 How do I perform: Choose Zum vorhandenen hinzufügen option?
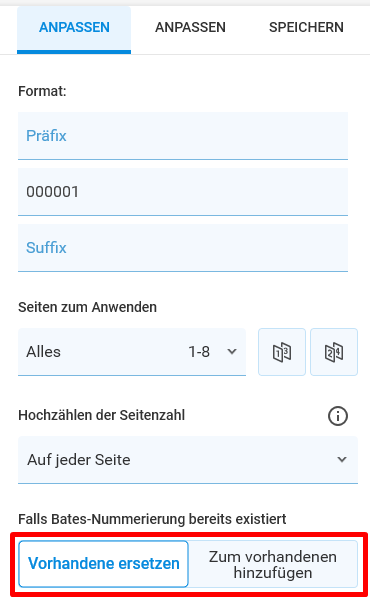point(273,565)
